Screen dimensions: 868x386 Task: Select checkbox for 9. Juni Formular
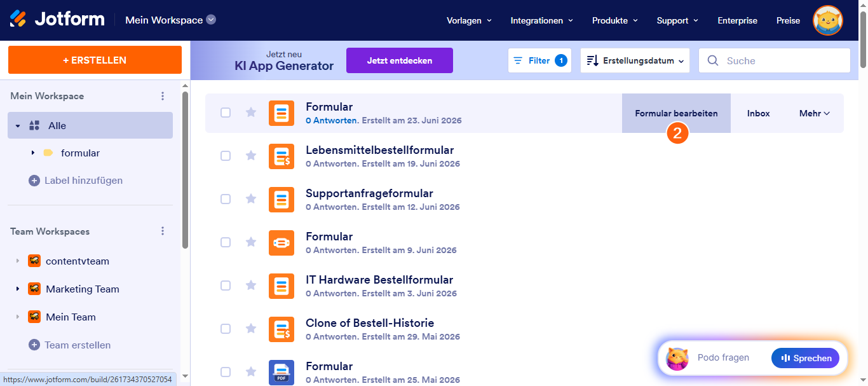(226, 242)
